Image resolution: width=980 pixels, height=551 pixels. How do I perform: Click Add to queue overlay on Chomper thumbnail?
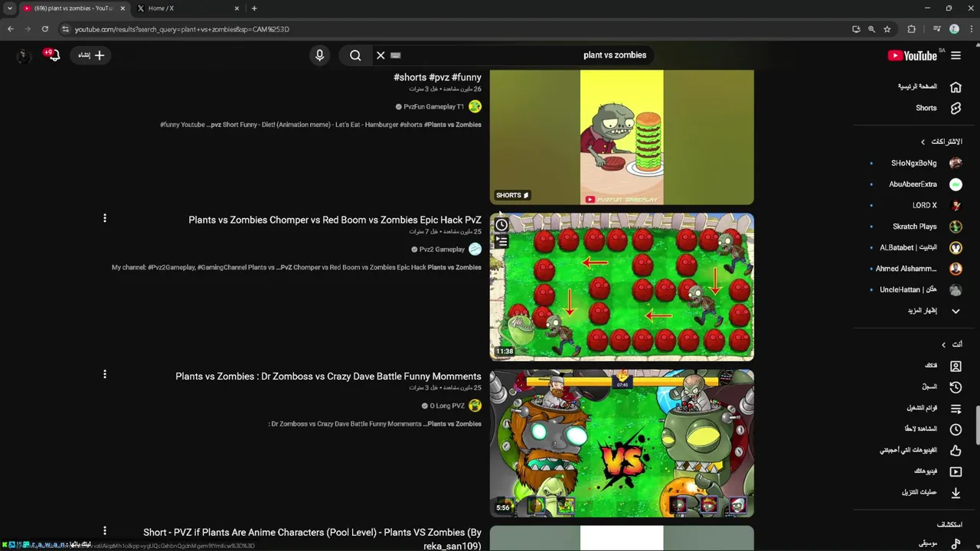501,241
